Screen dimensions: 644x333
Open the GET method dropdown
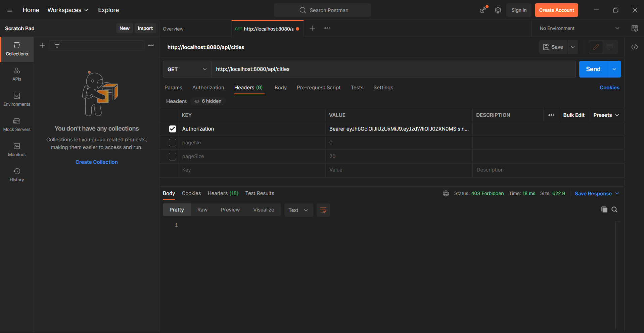click(x=187, y=69)
